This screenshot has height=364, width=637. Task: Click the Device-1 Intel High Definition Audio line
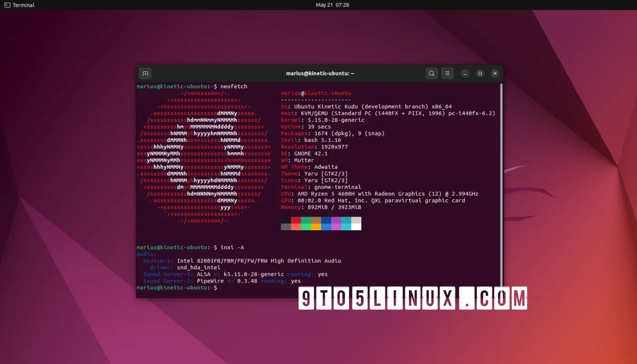(242, 261)
